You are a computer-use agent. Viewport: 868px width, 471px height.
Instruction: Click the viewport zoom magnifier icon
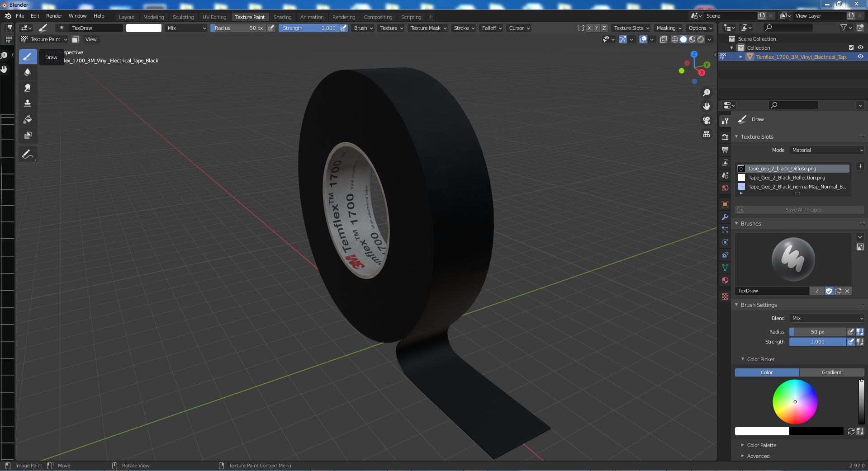pos(706,93)
